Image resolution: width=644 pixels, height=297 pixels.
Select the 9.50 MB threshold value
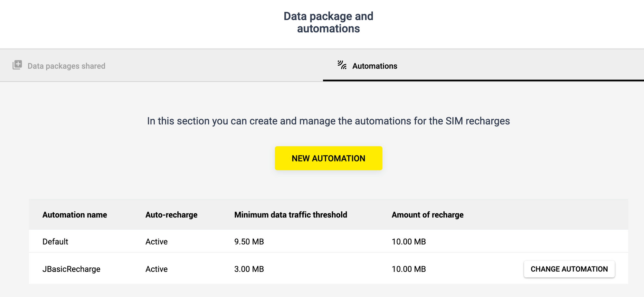pos(249,242)
